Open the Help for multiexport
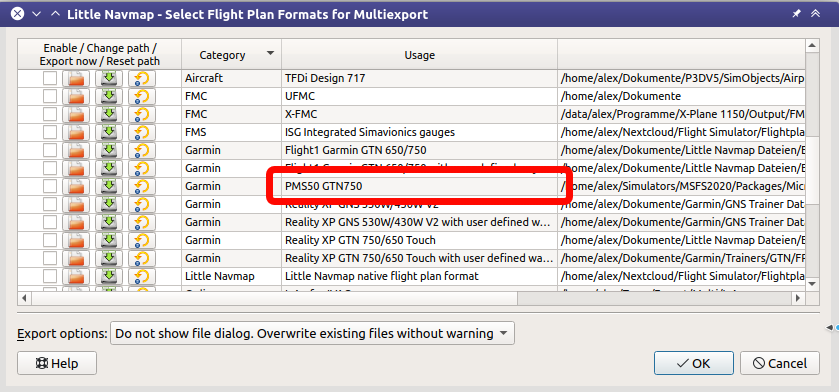Screen dimensions: 839x392 tap(57, 364)
